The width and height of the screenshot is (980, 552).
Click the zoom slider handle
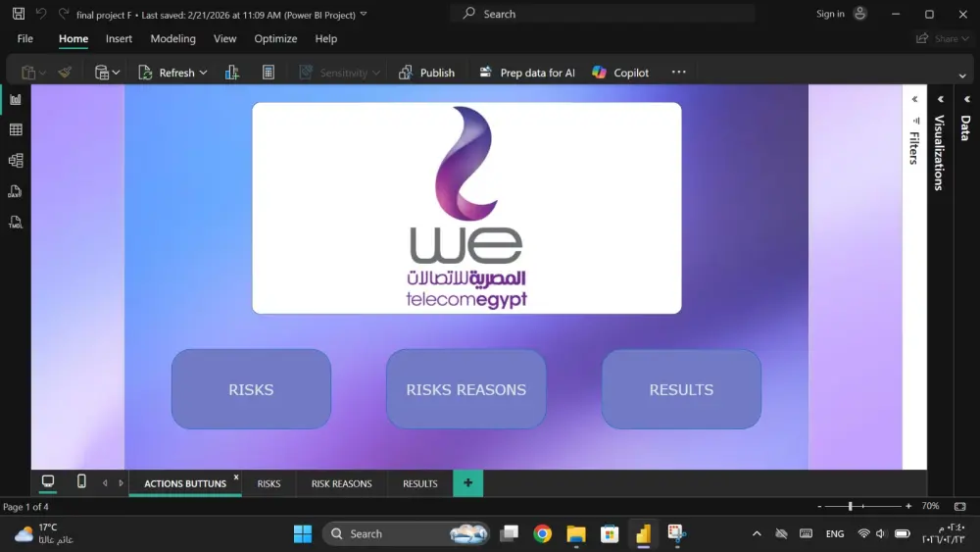pos(850,506)
